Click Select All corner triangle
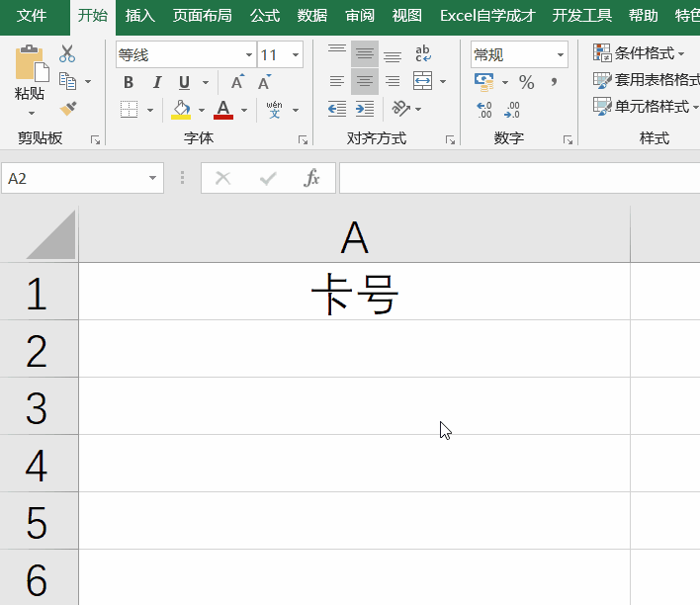 click(x=50, y=235)
